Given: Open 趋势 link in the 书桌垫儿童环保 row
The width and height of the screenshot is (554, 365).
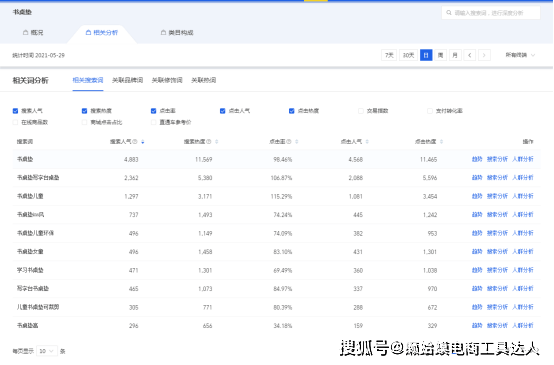Looking at the screenshot, I should (477, 233).
